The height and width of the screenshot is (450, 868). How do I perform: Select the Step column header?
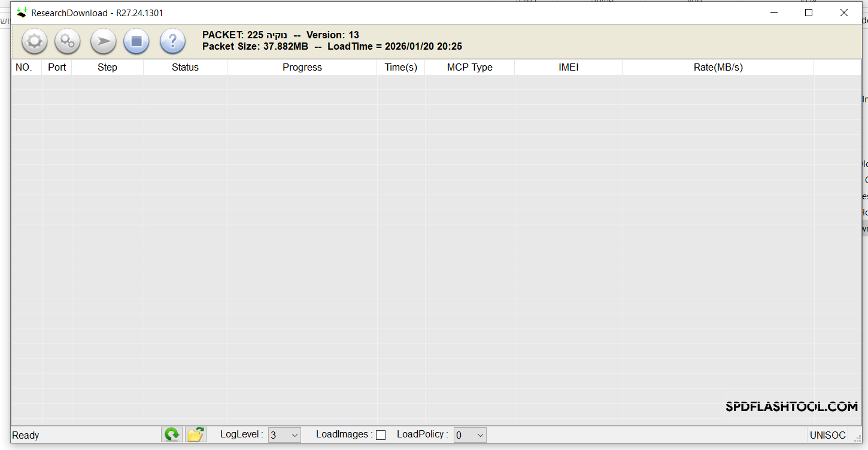click(107, 67)
